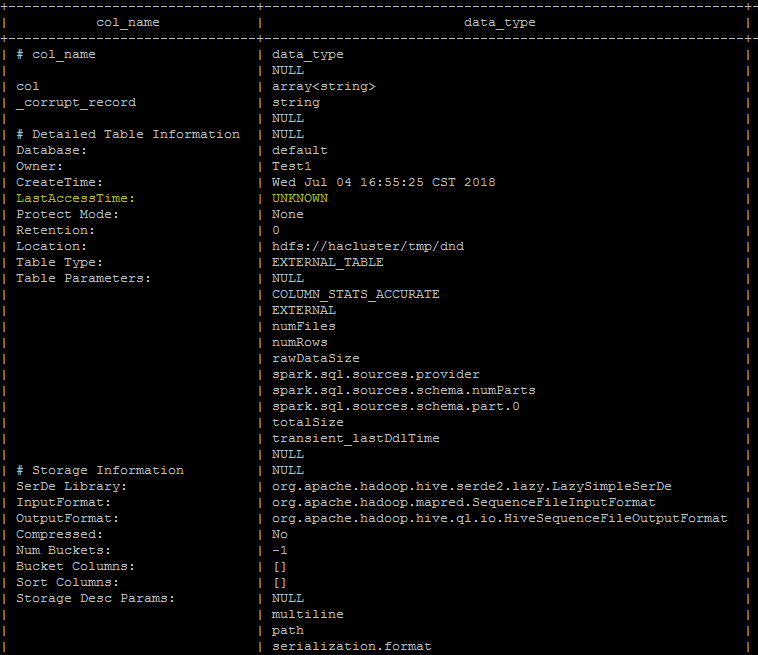Select Num Buckets value '-1'
The height and width of the screenshot is (655, 758).
pos(279,550)
